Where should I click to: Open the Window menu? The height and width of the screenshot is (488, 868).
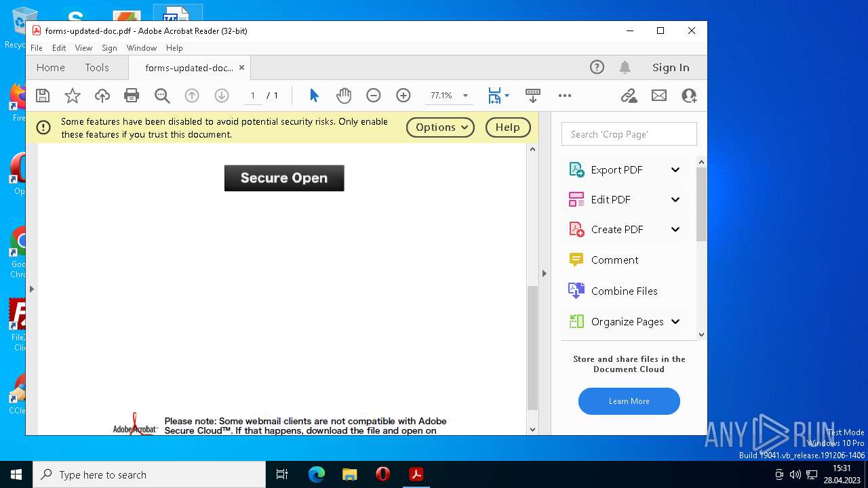pos(142,48)
